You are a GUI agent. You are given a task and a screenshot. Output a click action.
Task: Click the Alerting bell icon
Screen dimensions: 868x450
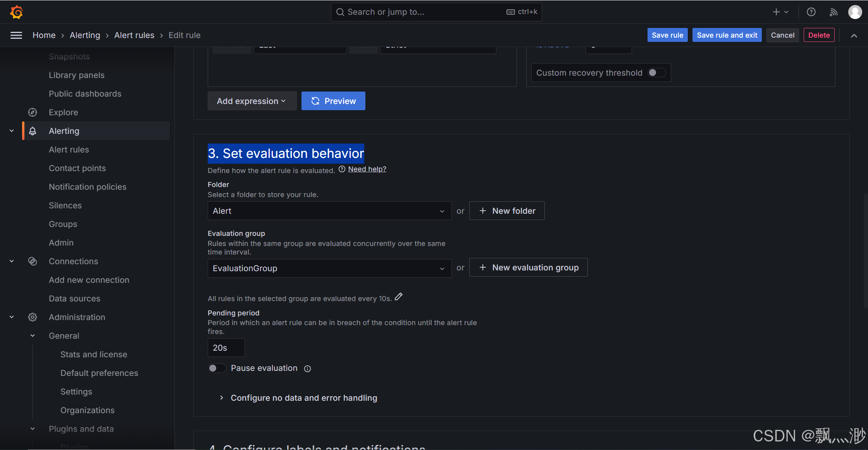[x=33, y=131]
